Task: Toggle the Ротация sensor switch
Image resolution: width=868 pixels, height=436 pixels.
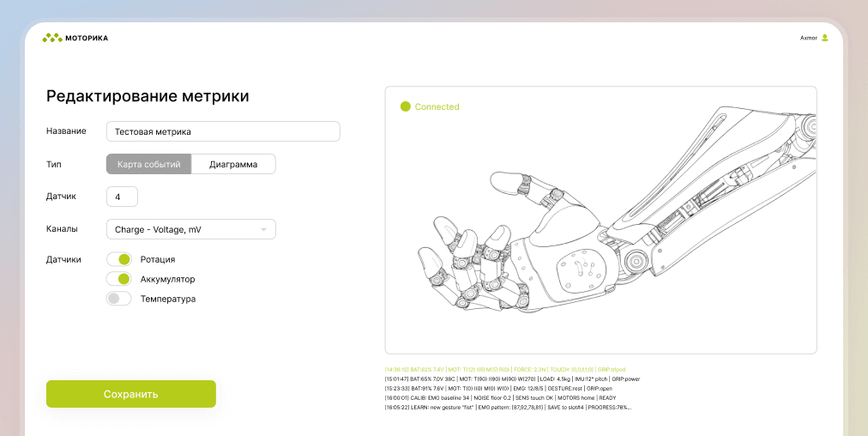Action: (x=119, y=259)
